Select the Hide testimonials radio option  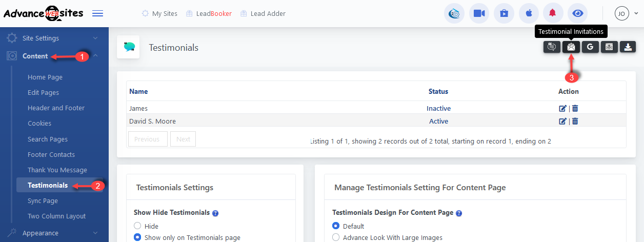pyautogui.click(x=137, y=226)
